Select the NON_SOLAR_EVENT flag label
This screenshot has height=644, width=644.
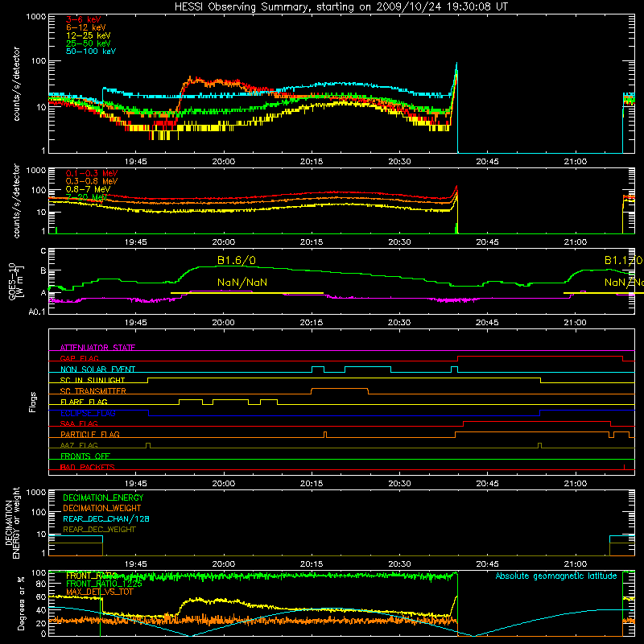point(97,369)
